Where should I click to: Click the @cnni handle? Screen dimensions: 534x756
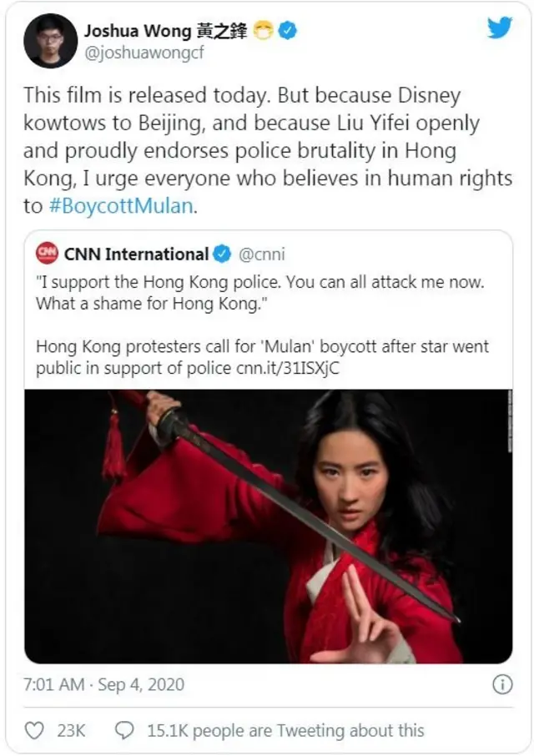pos(262,255)
